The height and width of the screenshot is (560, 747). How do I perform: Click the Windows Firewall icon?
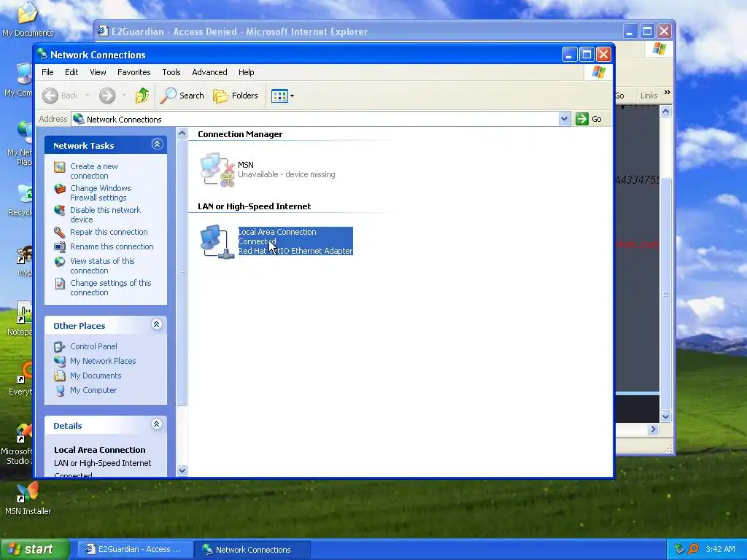tap(60, 189)
